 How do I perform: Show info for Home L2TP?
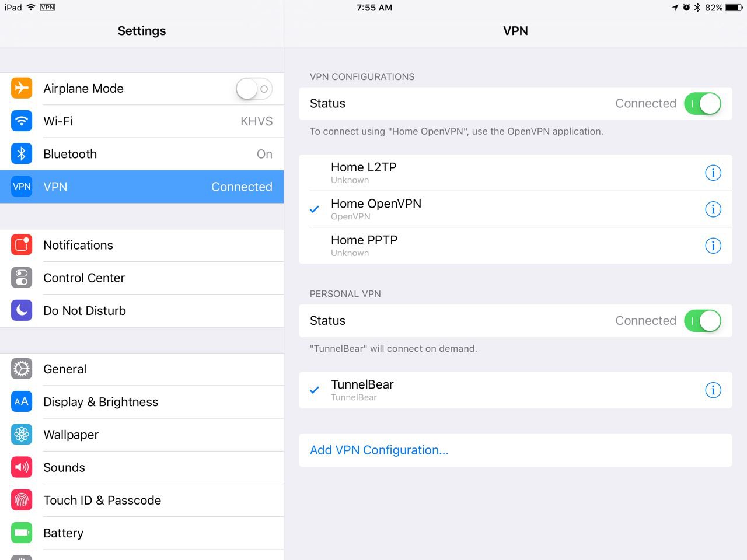pos(713,173)
